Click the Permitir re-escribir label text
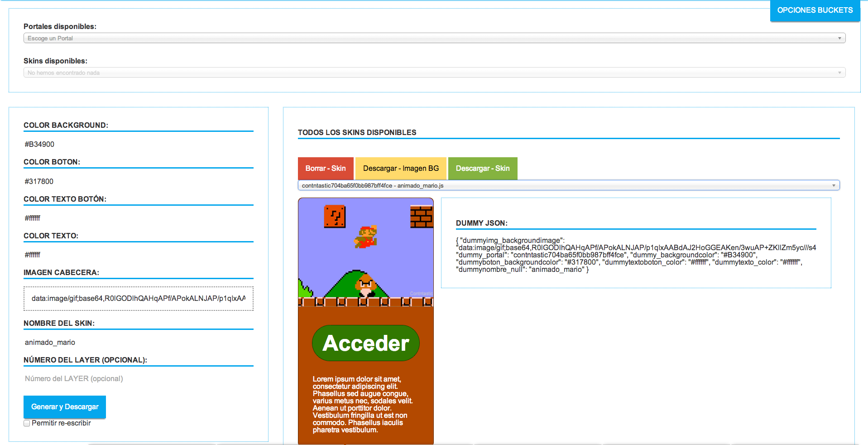Screen dimensions: 868x445 (61, 423)
